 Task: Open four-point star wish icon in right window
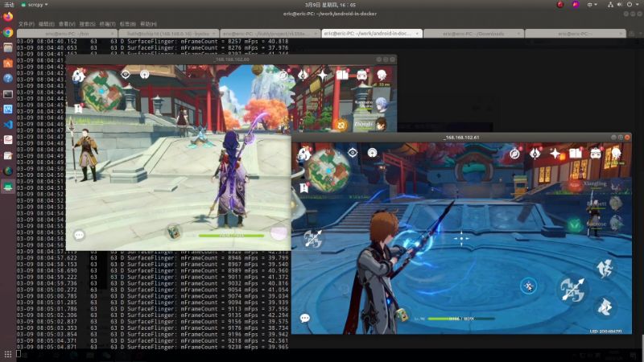555,154
